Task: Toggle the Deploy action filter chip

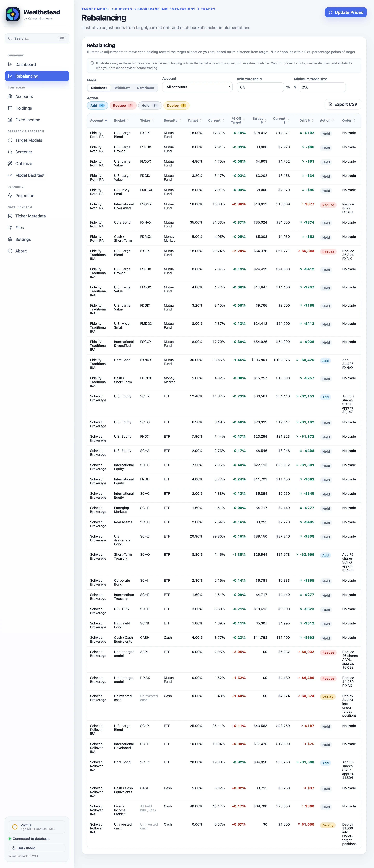Action: coord(176,105)
